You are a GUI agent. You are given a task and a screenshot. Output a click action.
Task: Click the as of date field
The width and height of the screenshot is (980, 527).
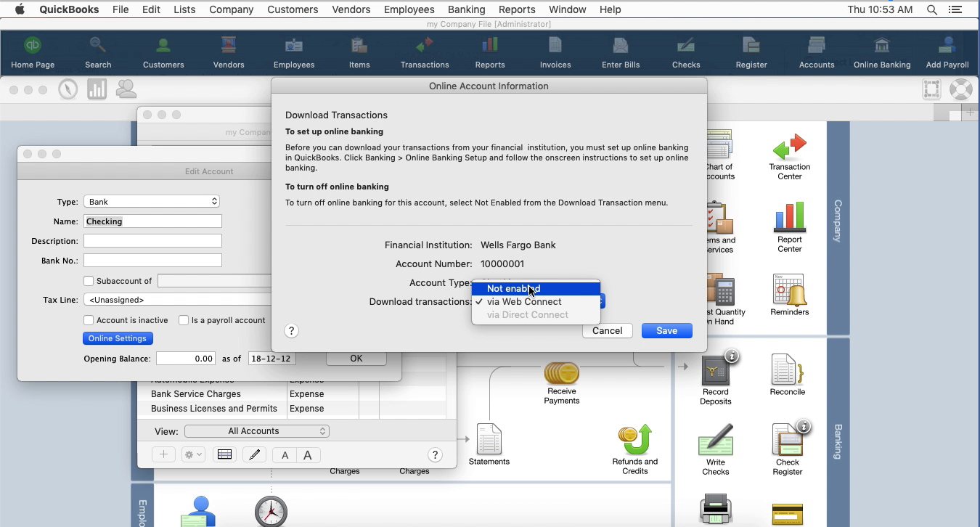click(271, 359)
